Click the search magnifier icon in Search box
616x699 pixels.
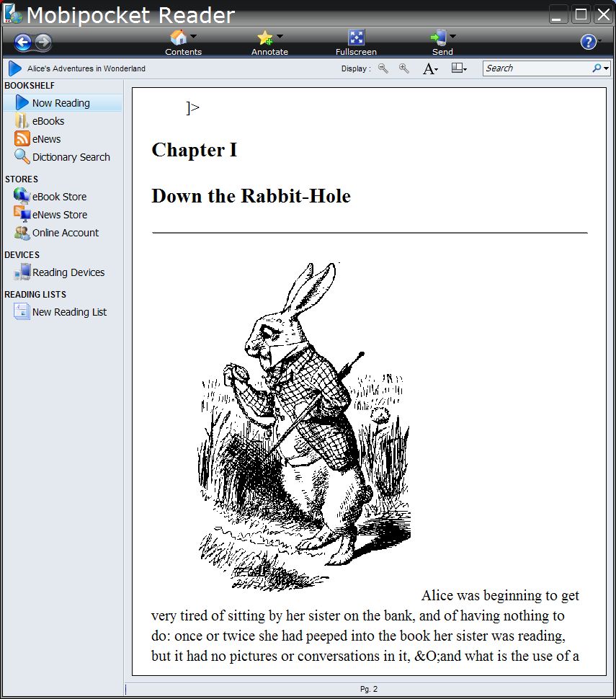(597, 68)
